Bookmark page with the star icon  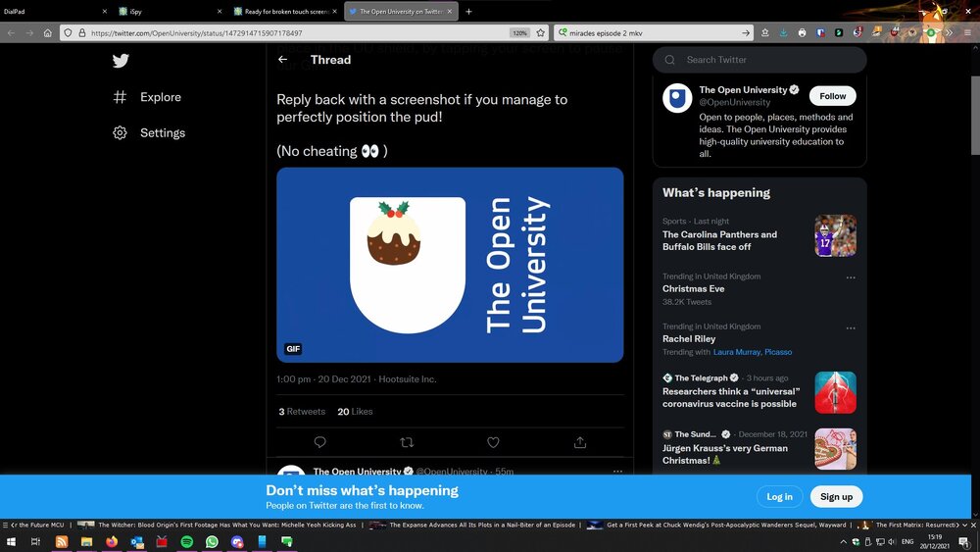[x=541, y=32]
